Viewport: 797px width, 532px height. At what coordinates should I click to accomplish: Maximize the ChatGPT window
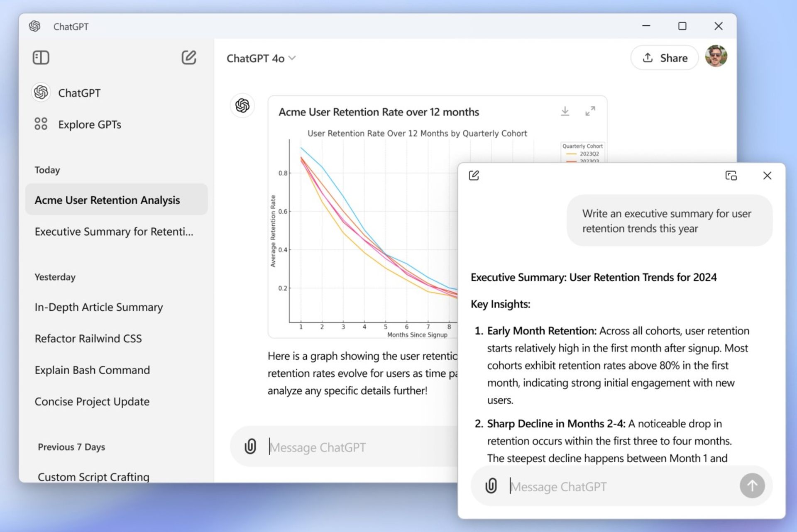coord(682,26)
